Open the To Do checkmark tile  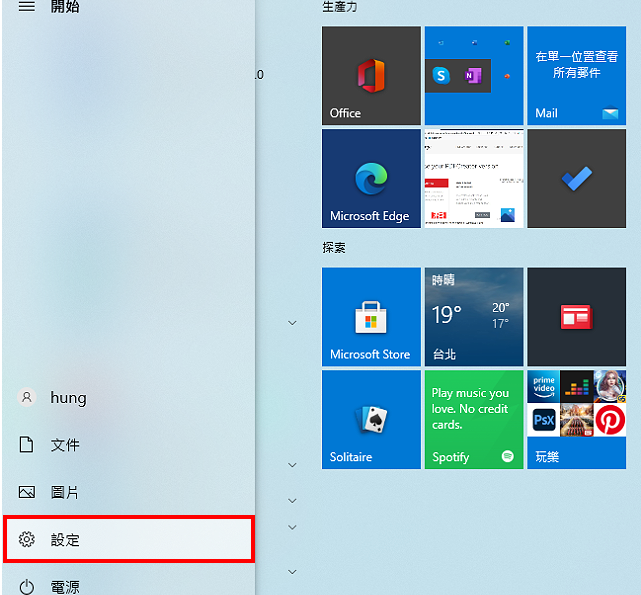(x=576, y=178)
